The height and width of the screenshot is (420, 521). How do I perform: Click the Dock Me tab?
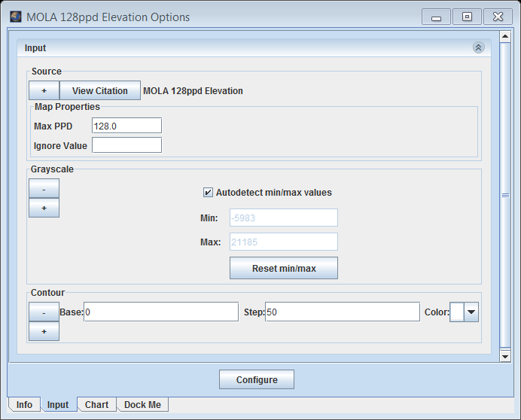click(x=142, y=404)
